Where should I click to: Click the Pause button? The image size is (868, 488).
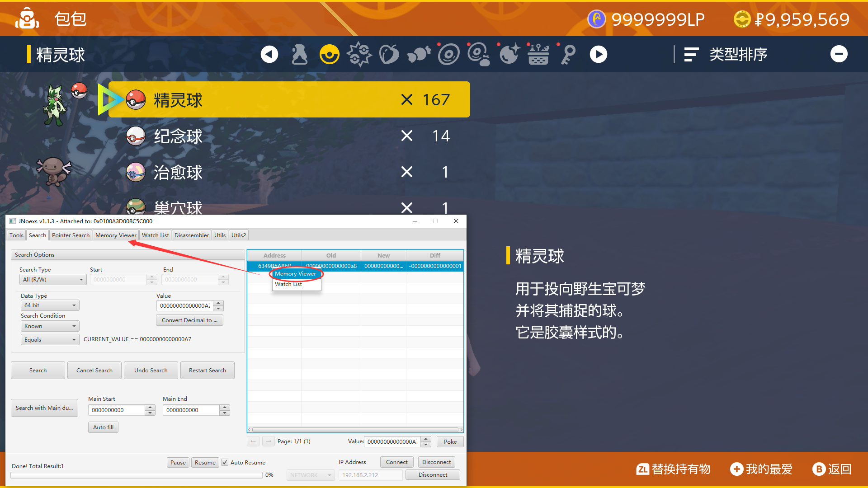click(x=178, y=463)
